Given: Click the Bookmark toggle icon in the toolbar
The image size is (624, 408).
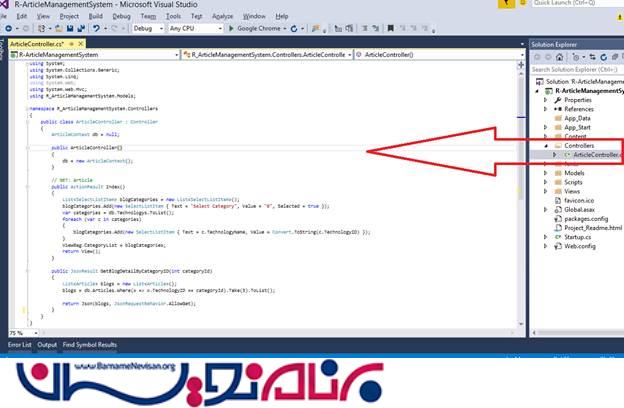Looking at the screenshot, I should coord(391,29).
